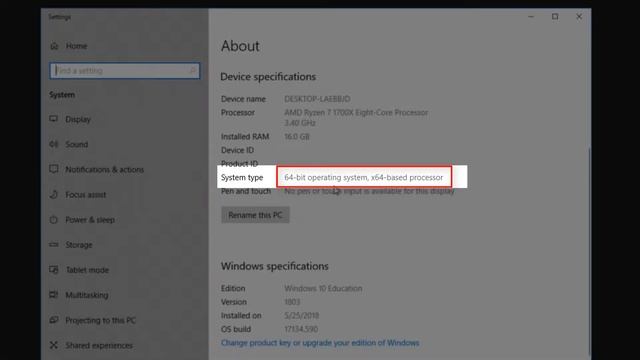Click the AMD Ryzen 7 processor value

[x=356, y=118]
